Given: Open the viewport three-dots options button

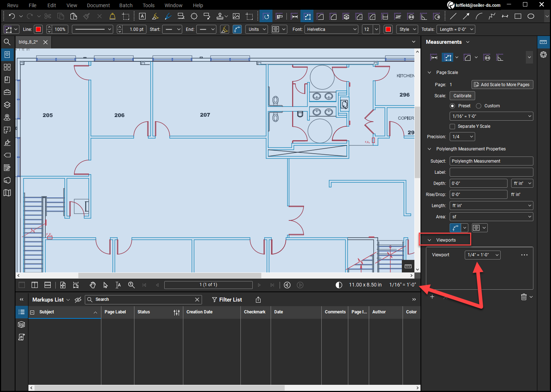Looking at the screenshot, I should click(x=524, y=255).
